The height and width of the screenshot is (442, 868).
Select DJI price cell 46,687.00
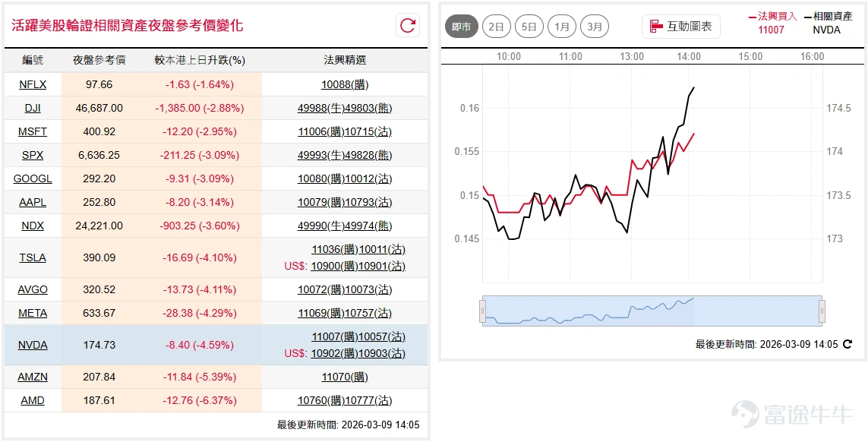[99, 108]
